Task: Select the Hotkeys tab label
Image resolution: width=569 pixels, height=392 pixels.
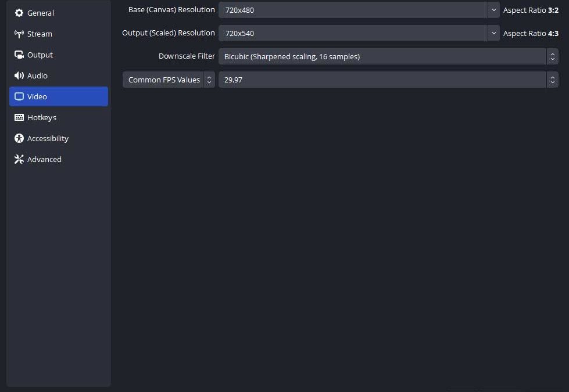Action: 42,117
